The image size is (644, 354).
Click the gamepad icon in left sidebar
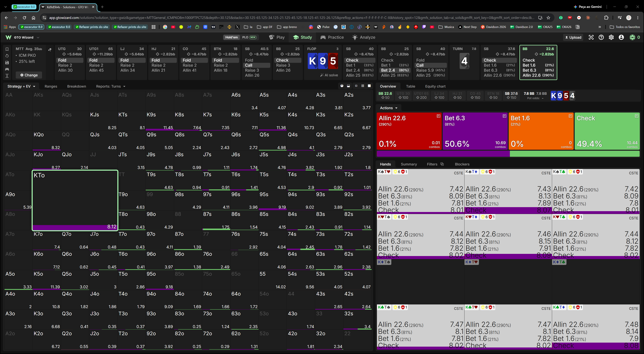click(7, 69)
